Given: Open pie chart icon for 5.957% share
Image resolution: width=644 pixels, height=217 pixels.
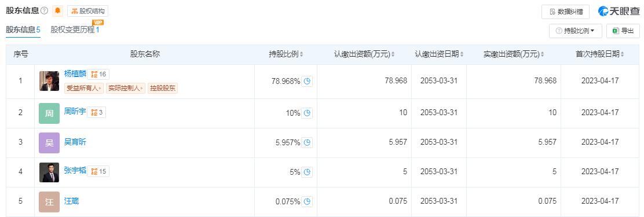Looking at the screenshot, I should (x=307, y=142).
